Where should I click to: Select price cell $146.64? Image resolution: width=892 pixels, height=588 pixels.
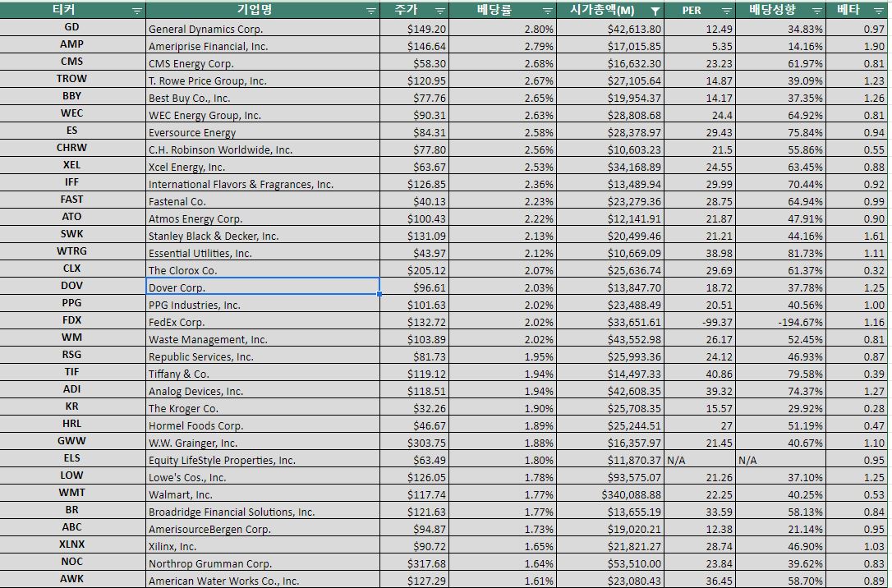(x=414, y=45)
